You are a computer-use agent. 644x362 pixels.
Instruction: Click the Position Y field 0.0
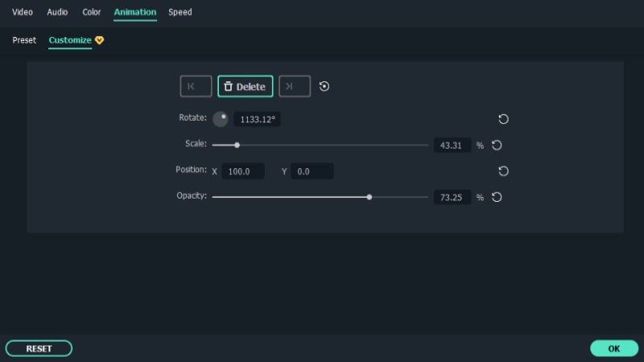click(312, 171)
